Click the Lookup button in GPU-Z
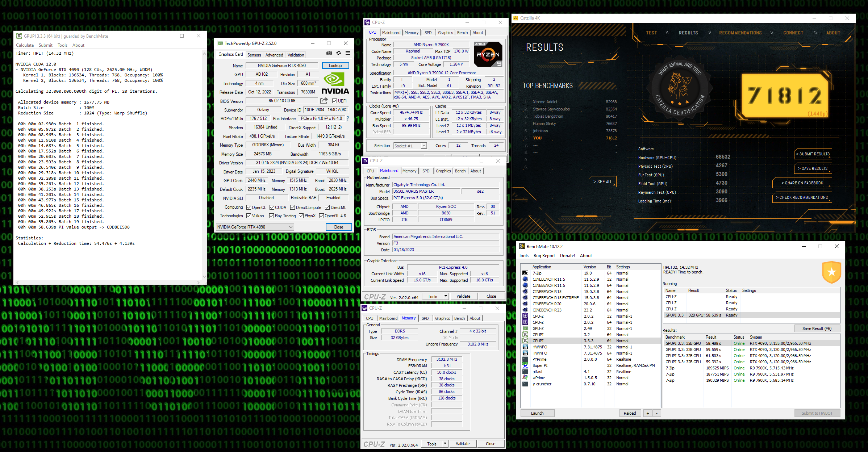Viewport: 868px width, 452px height. [335, 66]
